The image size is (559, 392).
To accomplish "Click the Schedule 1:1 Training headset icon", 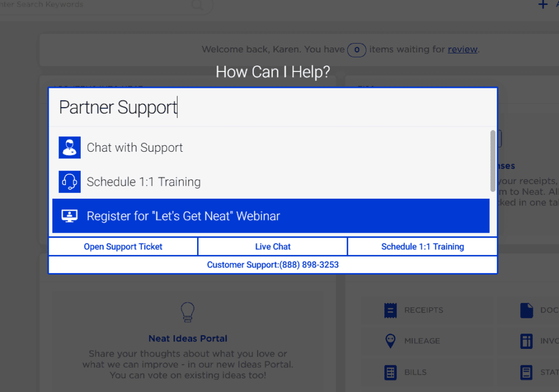I will click(x=69, y=182).
